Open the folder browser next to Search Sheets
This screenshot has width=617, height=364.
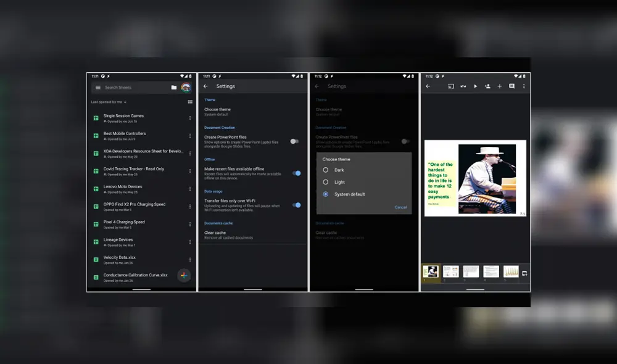pyautogui.click(x=175, y=87)
